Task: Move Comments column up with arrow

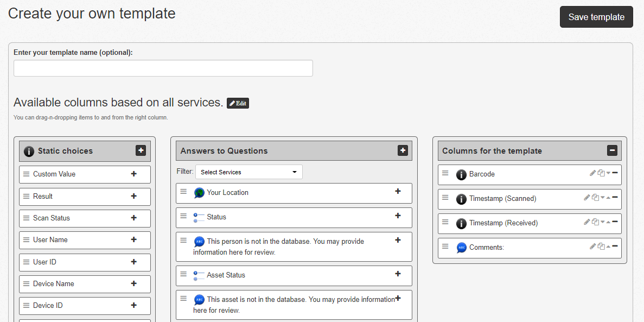Action: pos(608,247)
